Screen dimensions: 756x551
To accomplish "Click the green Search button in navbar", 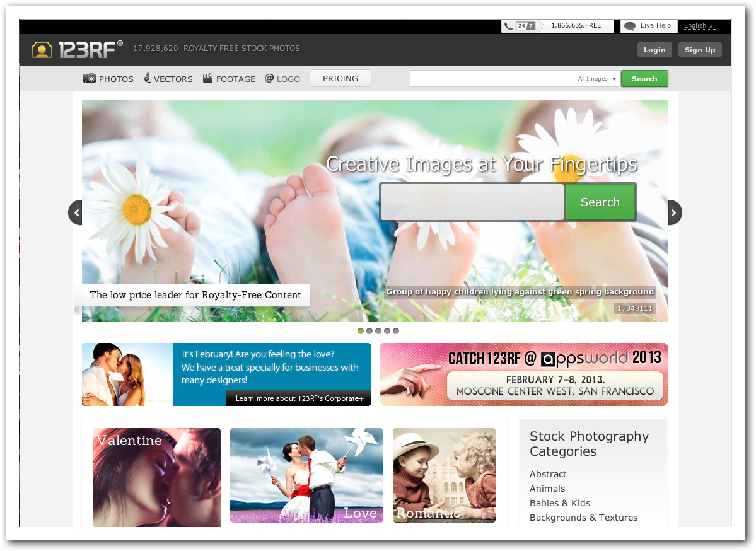I will pyautogui.click(x=644, y=79).
